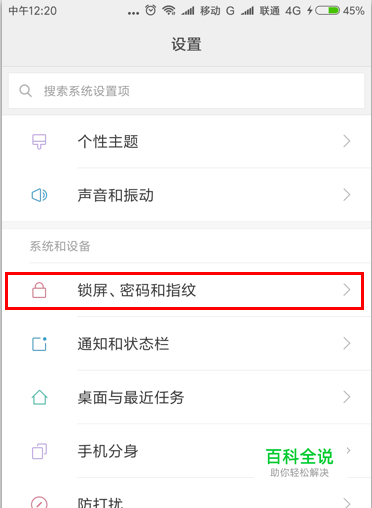372x508 pixels.
Task: Tap the lock icon for 锁屏、密码和指纹
Action: (39, 290)
